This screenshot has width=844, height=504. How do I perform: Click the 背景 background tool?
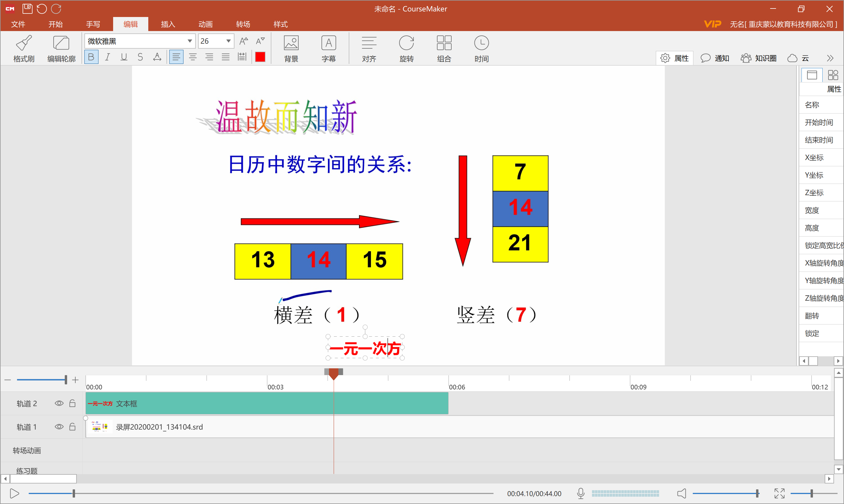[291, 47]
